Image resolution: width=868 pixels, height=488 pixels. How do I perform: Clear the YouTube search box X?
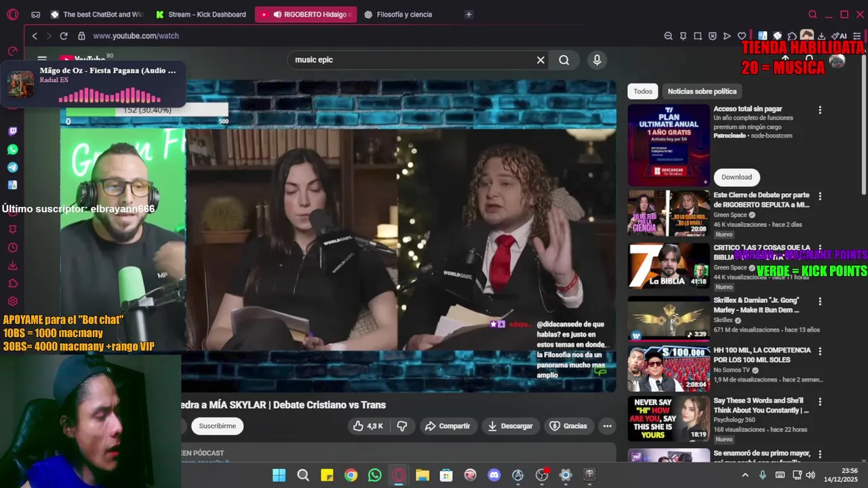coord(540,60)
